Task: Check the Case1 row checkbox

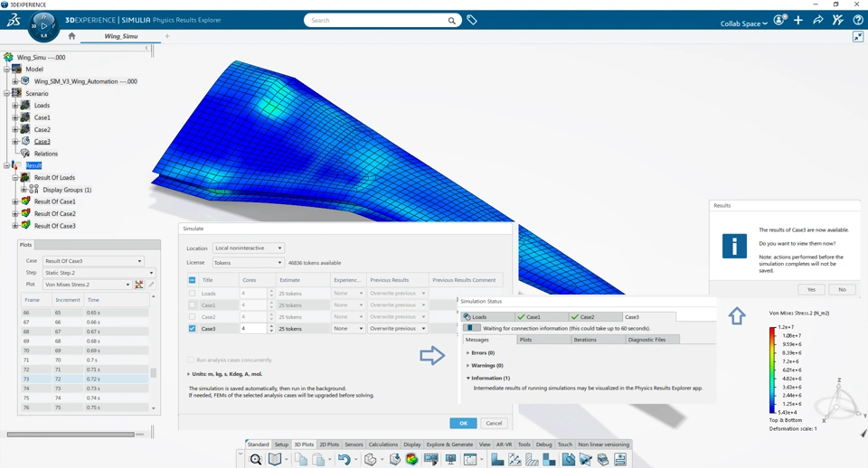Action: click(x=192, y=304)
